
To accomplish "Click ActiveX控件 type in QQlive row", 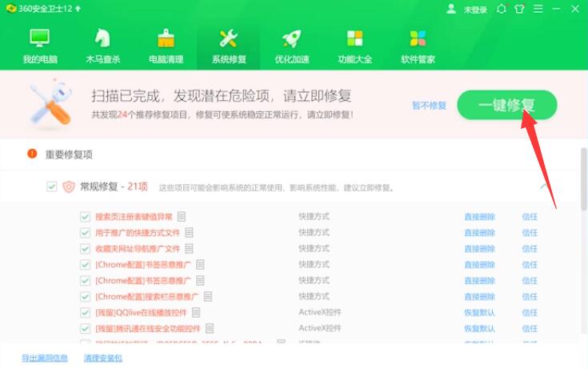I will [319, 312].
